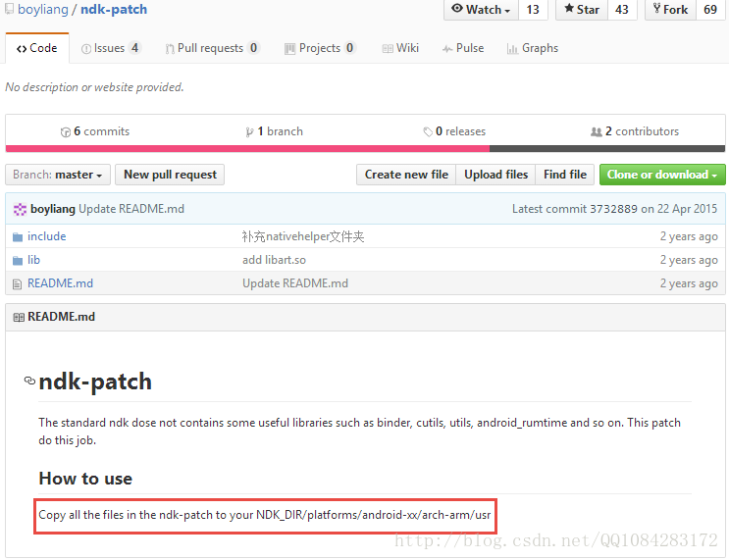The width and height of the screenshot is (729, 560).
Task: Expand the Watch dropdown button
Action: [481, 10]
